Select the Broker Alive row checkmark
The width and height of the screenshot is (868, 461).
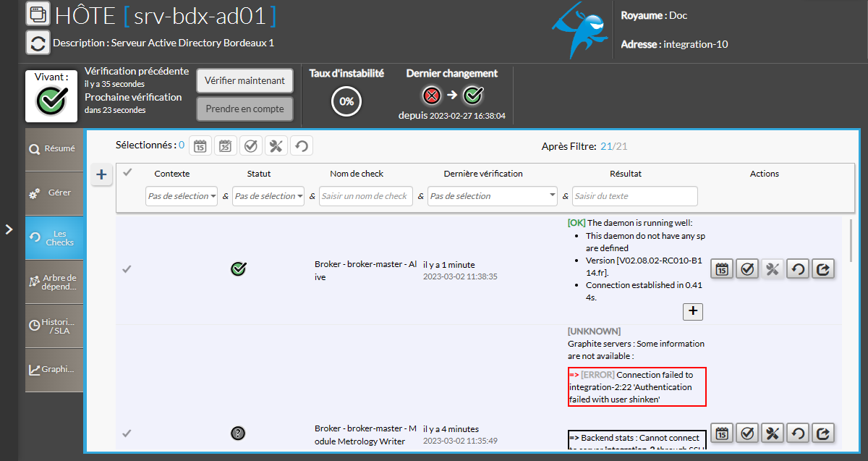127,269
